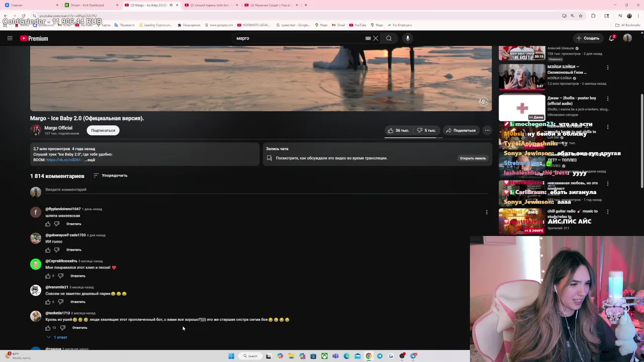Run the search using the magnifier button
The image size is (644, 362).
pos(389,38)
